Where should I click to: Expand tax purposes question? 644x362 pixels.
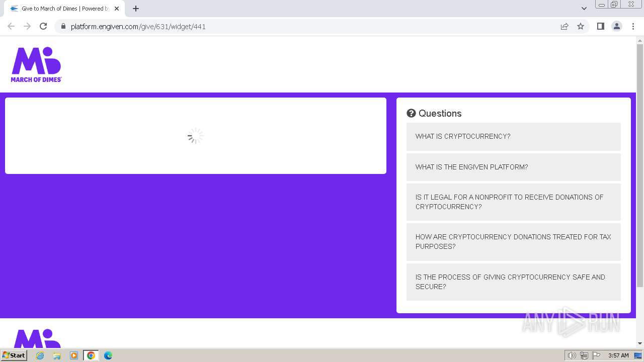pos(514,242)
